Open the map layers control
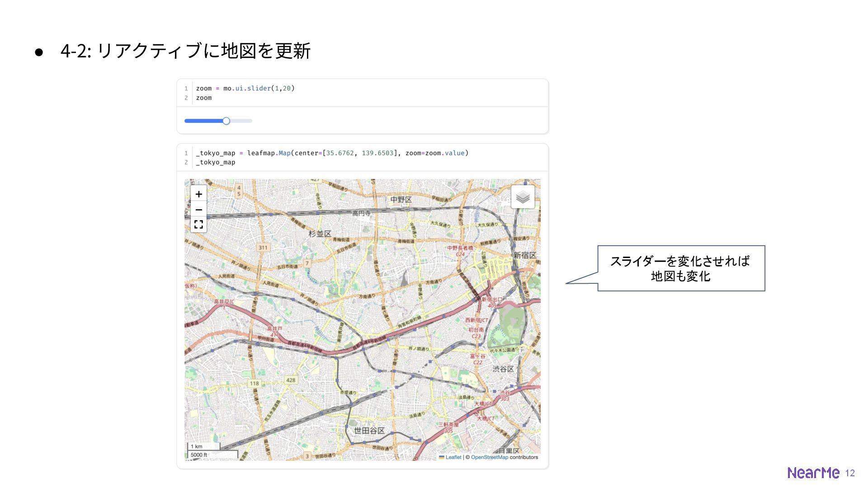 (523, 197)
